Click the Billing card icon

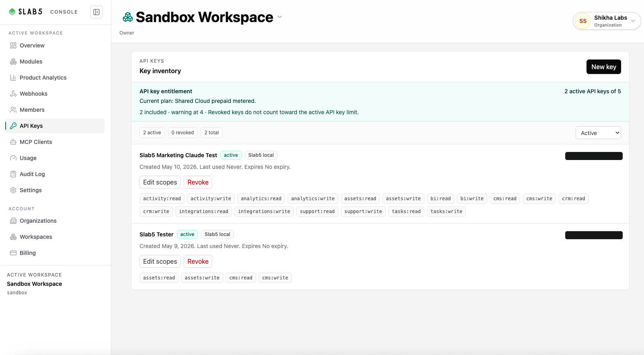coord(13,253)
